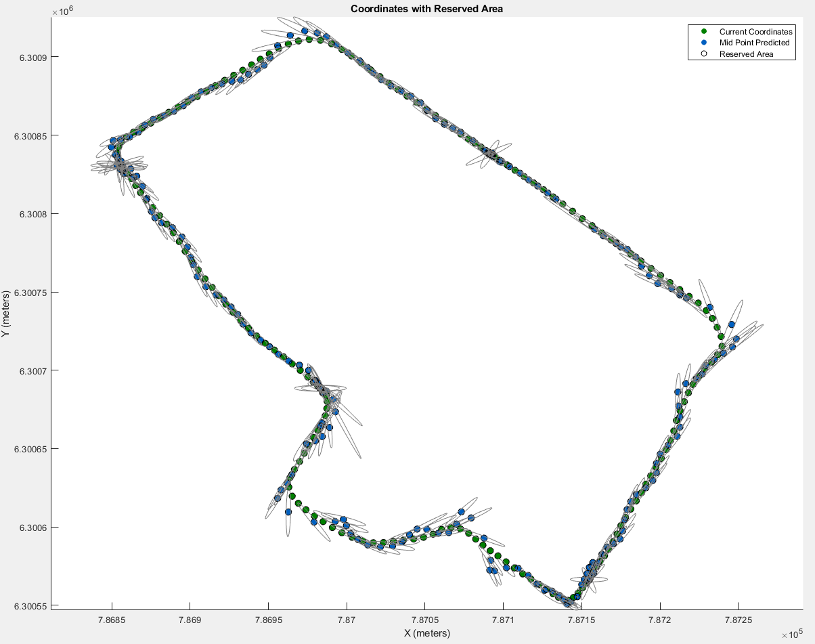
Task: Click the blue Mid Point Predicted legend marker
Action: 704,43
